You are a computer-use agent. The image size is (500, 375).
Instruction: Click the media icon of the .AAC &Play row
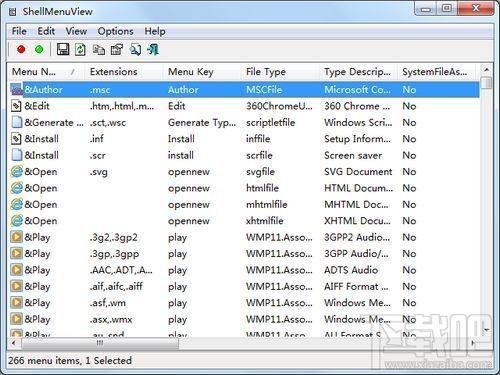(x=16, y=270)
